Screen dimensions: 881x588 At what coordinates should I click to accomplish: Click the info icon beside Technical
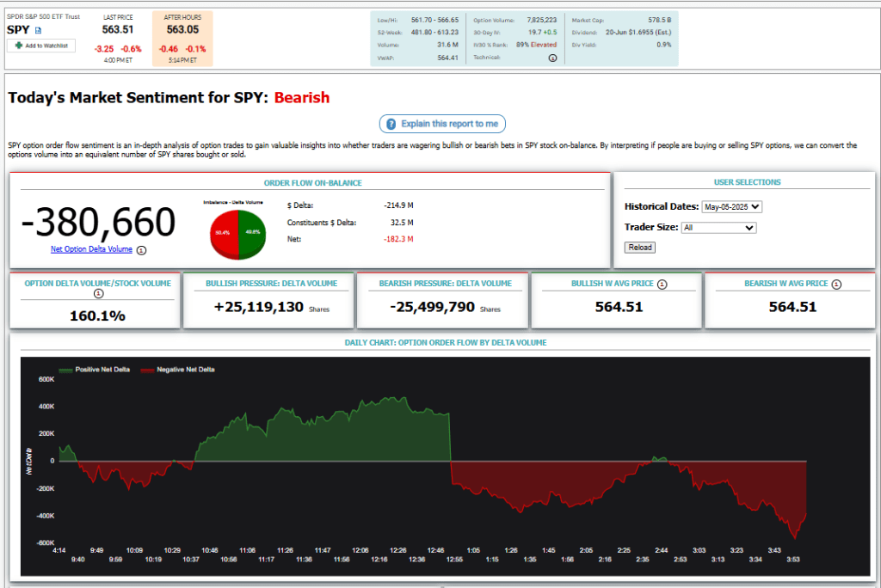(x=553, y=58)
